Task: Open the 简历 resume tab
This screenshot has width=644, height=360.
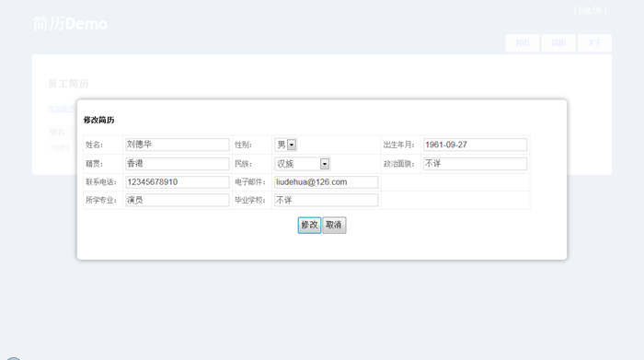Action: click(x=558, y=43)
